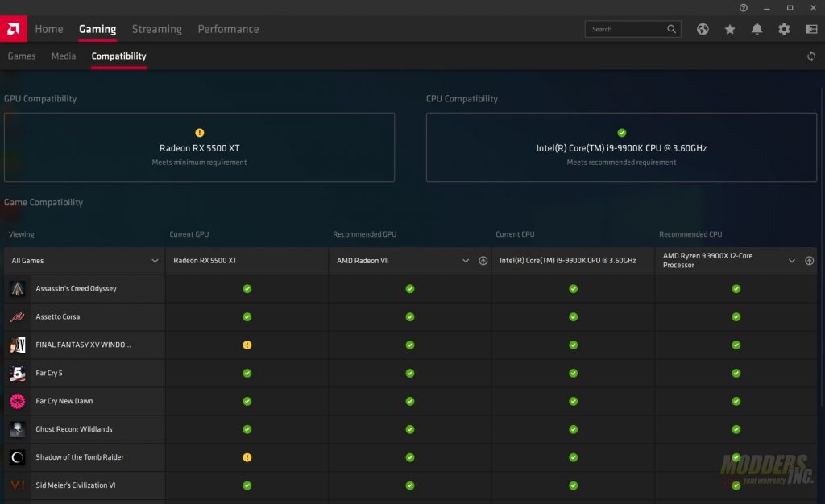Click the Far Cry 5 game icon

(x=18, y=373)
